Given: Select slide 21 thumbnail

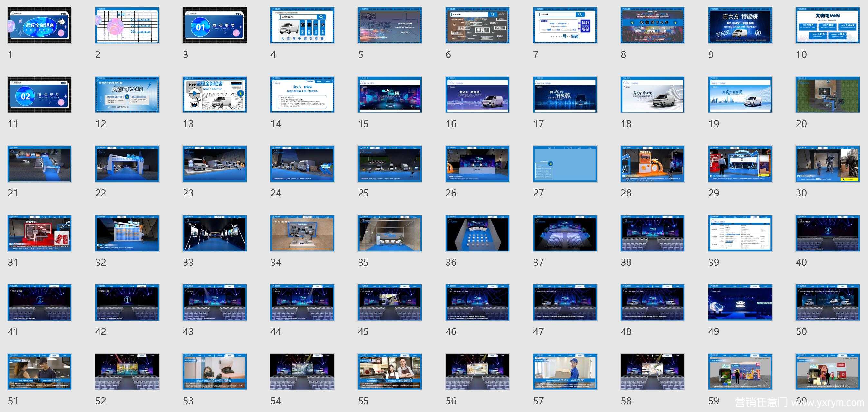Looking at the screenshot, I should [39, 164].
